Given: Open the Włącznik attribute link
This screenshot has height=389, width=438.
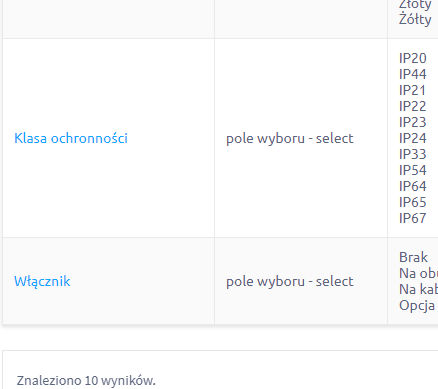Looking at the screenshot, I should coord(42,281).
